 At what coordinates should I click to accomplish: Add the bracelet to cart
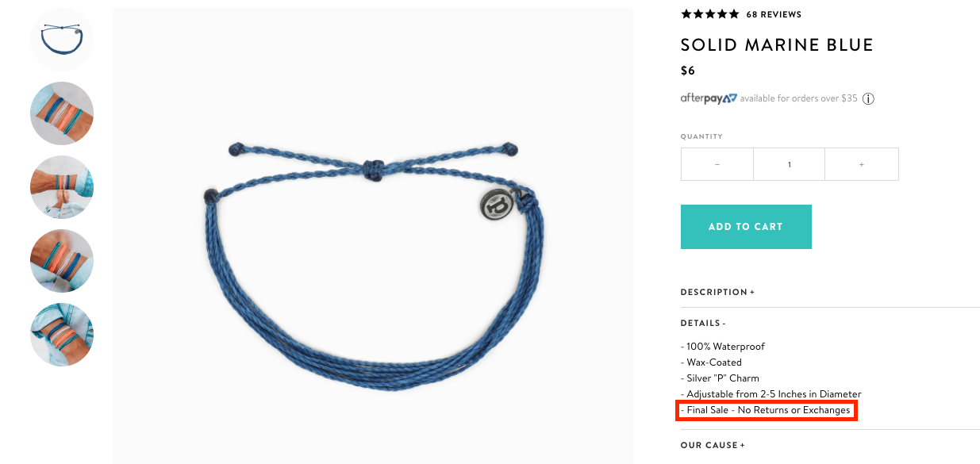coord(746,227)
